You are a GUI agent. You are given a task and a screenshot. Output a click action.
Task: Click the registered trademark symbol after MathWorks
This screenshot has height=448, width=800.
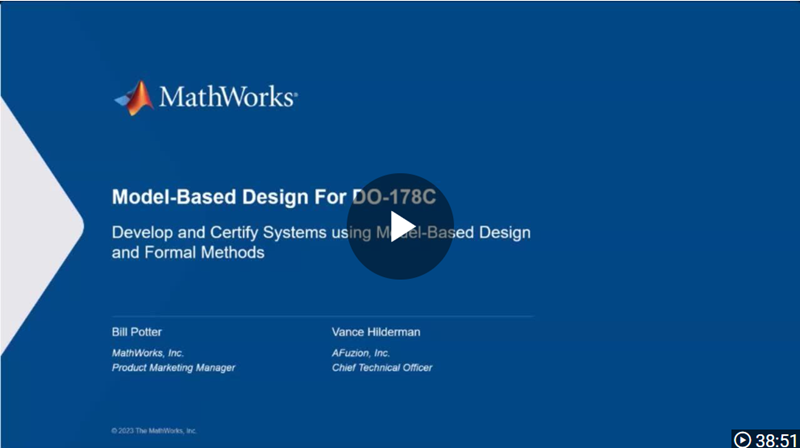294,92
